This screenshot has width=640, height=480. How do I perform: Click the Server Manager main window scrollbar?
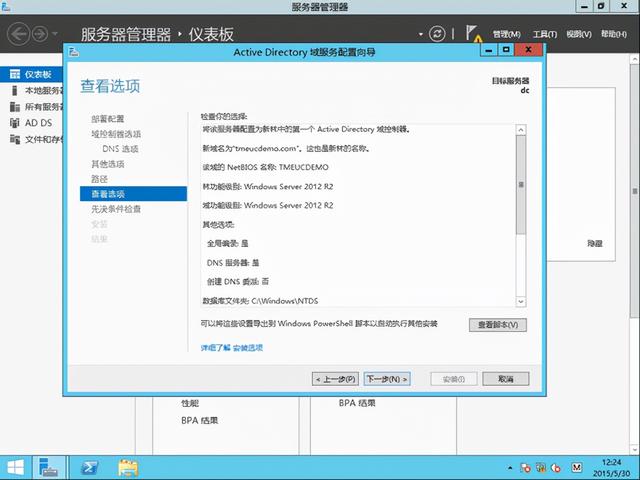[x=635, y=191]
